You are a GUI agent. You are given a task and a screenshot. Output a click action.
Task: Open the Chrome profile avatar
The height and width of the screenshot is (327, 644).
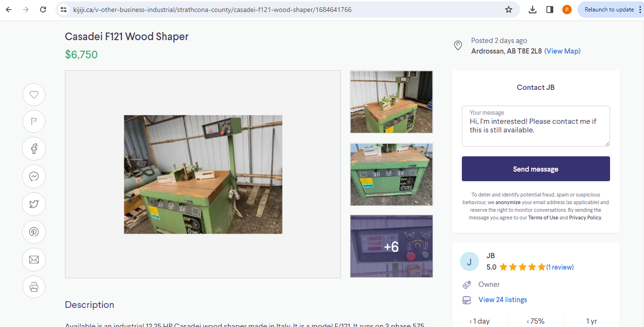[x=567, y=10]
